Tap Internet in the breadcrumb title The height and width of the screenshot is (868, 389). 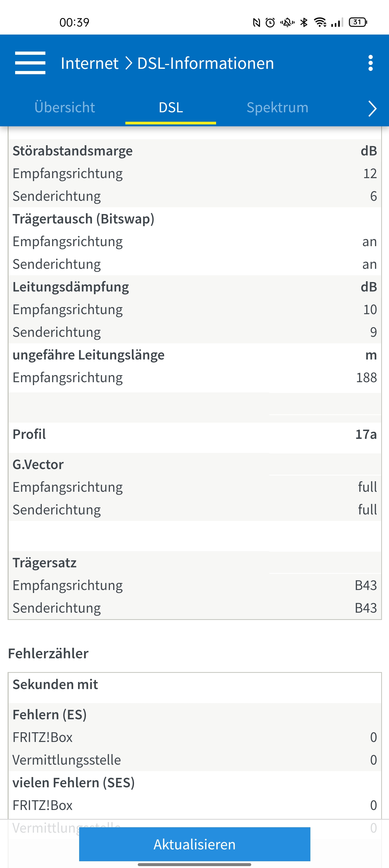click(x=89, y=63)
